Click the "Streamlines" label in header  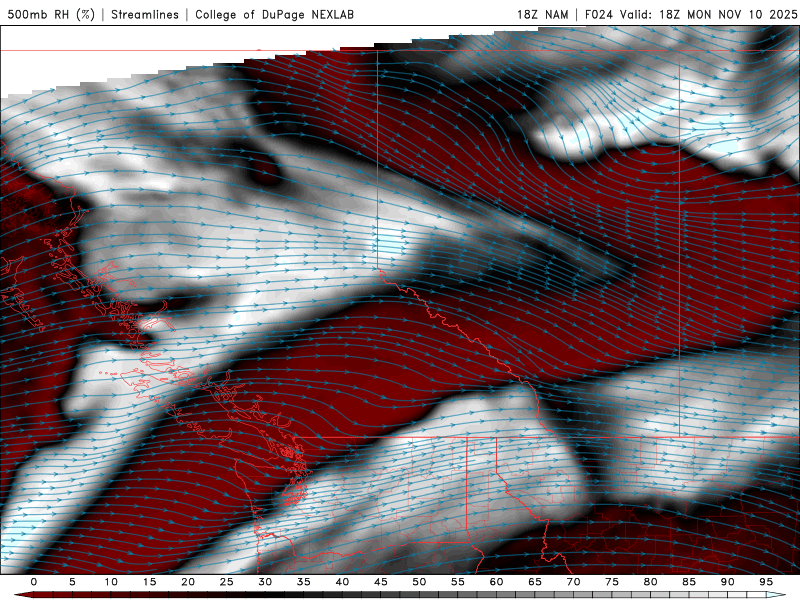[x=145, y=14]
